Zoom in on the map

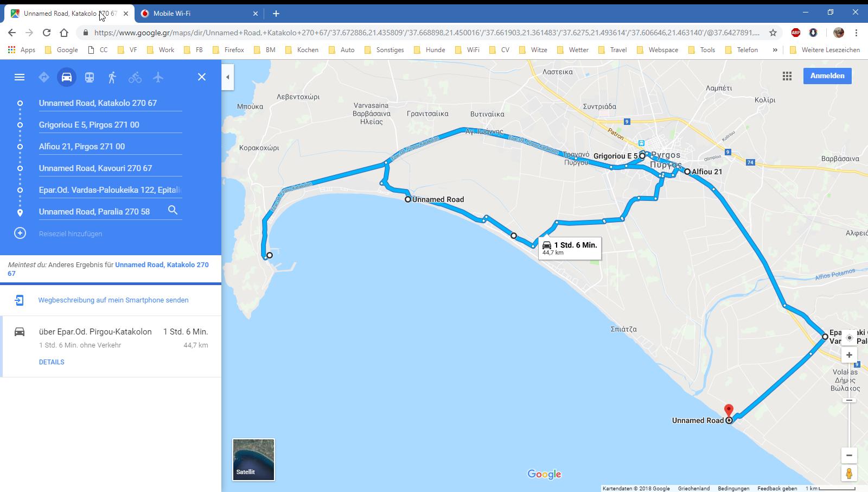pos(849,355)
